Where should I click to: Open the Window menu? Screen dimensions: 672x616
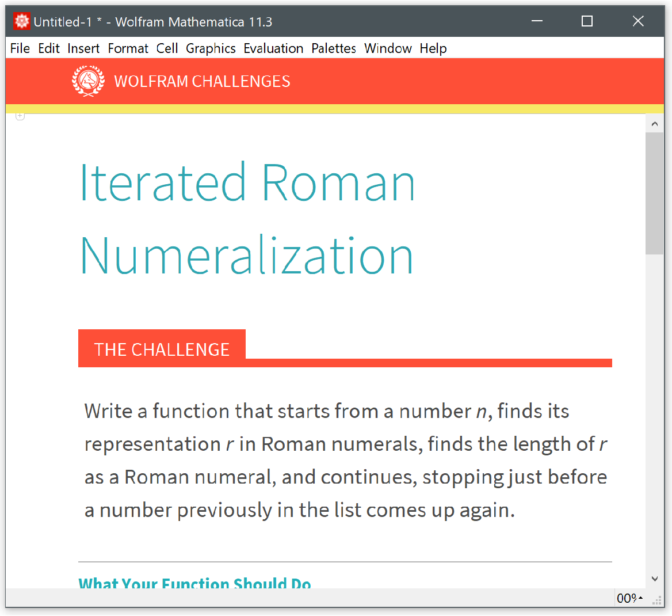[388, 48]
